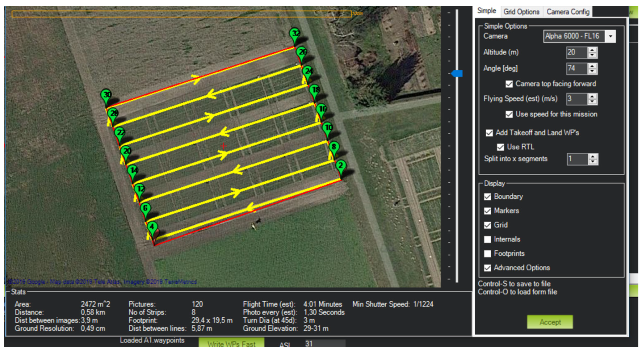Viewport: 644px width, 355px height.
Task: Click the Flying Speed input field
Action: (x=576, y=99)
